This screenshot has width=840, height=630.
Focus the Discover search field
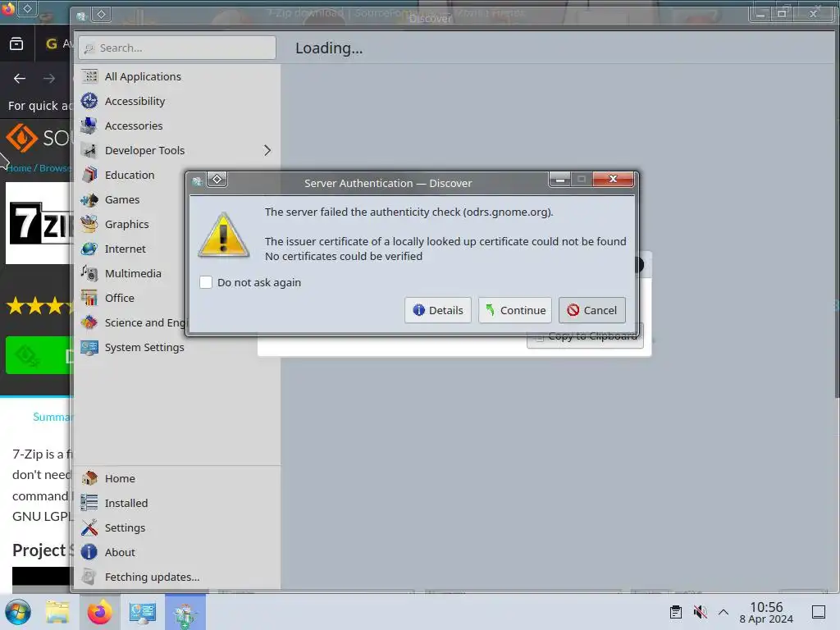(x=177, y=48)
